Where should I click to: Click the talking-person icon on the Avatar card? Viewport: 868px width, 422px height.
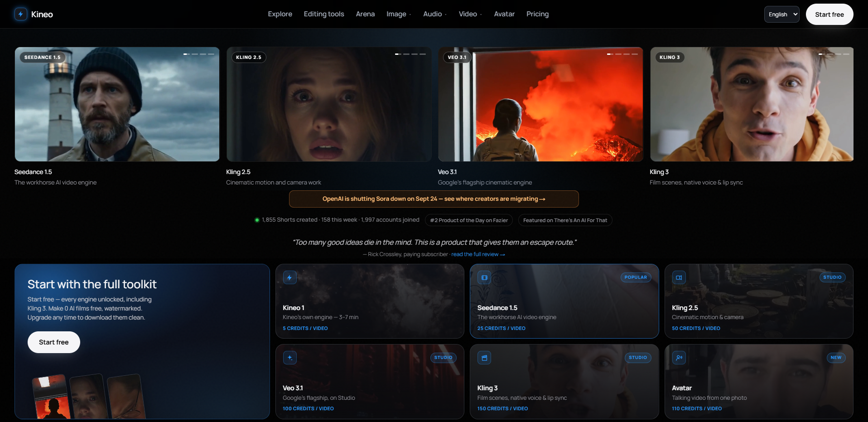679,358
